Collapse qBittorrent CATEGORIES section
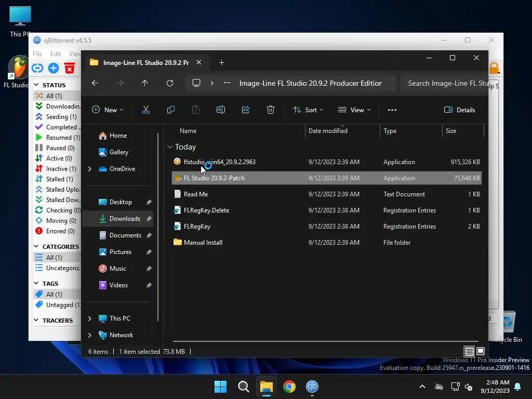The image size is (532, 399). (x=36, y=246)
